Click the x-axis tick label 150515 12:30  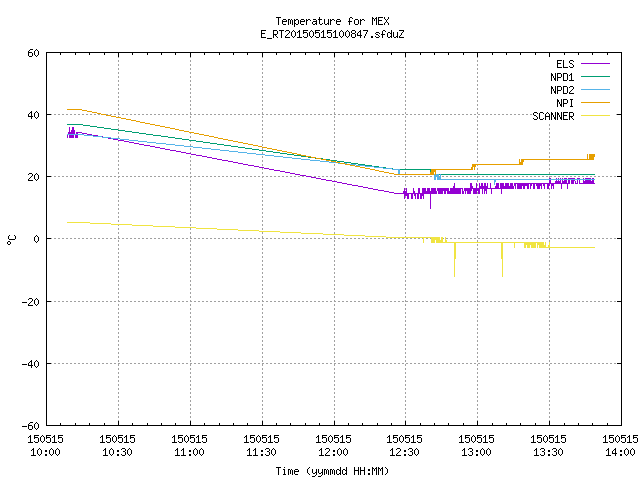pos(404,445)
